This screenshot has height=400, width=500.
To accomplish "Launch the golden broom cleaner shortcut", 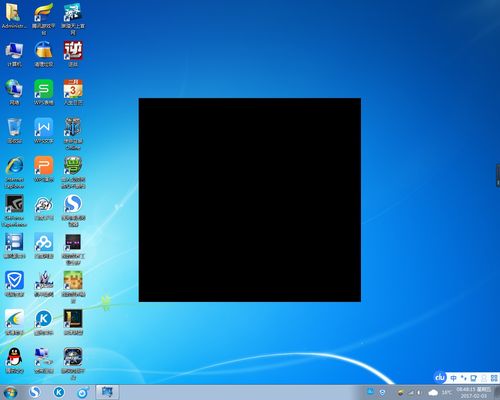I will point(44,51).
